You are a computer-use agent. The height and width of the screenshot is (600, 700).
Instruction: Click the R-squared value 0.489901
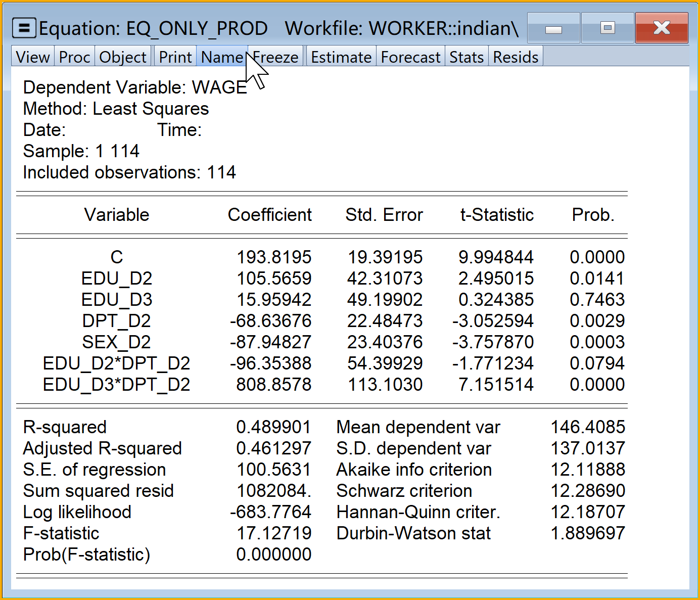(273, 427)
